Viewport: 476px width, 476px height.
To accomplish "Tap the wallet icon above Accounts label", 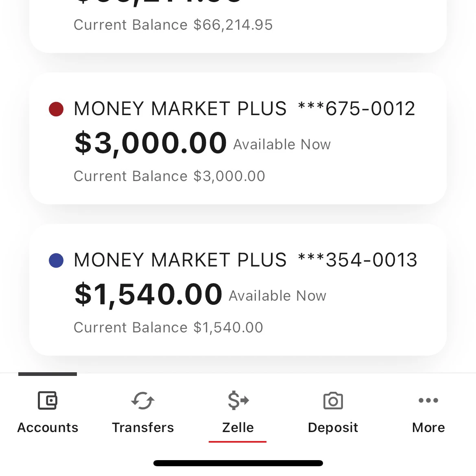I will coord(48,400).
